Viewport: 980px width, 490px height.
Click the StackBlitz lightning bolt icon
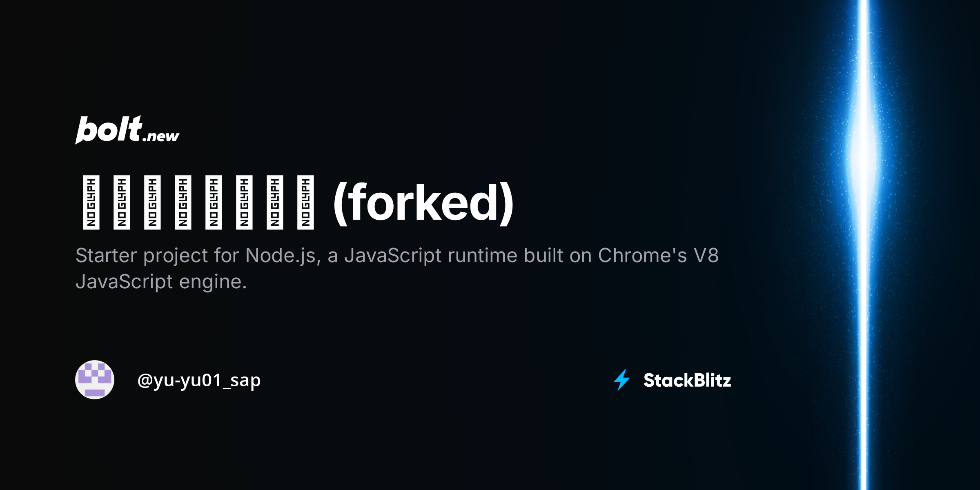pos(622,380)
